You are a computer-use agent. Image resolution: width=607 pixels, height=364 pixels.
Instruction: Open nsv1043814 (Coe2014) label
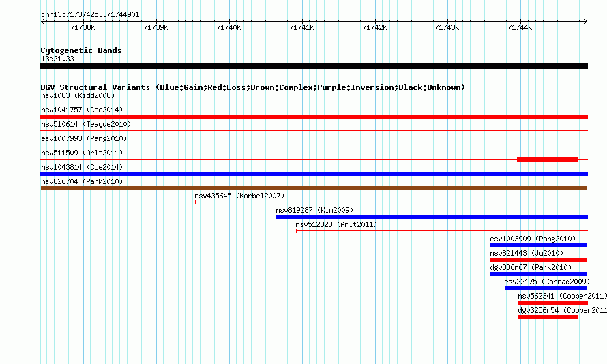click(82, 167)
